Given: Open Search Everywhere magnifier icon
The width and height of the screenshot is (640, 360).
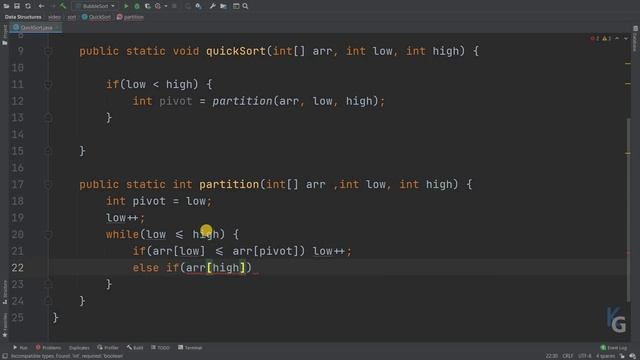Looking at the screenshot, I should click(245, 6).
